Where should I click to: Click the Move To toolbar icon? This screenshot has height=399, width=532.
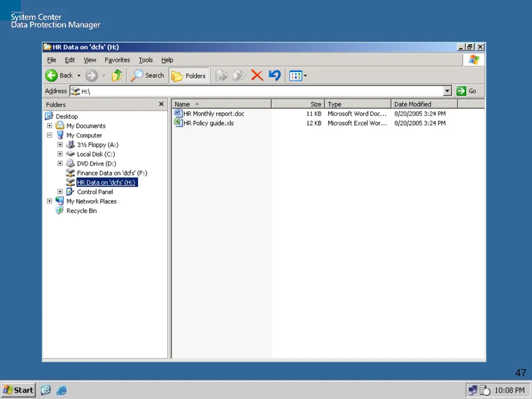click(221, 75)
